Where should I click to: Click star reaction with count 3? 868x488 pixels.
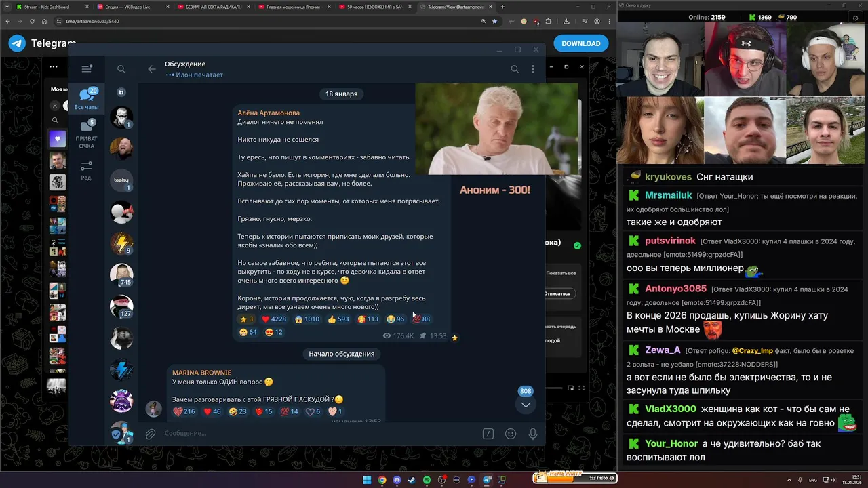point(246,319)
